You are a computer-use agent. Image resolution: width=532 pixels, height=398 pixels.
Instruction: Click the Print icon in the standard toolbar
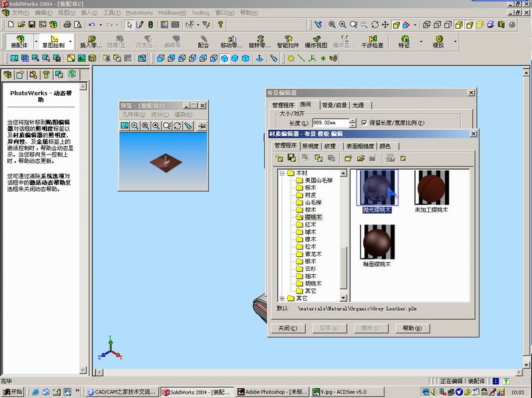click(x=67, y=25)
